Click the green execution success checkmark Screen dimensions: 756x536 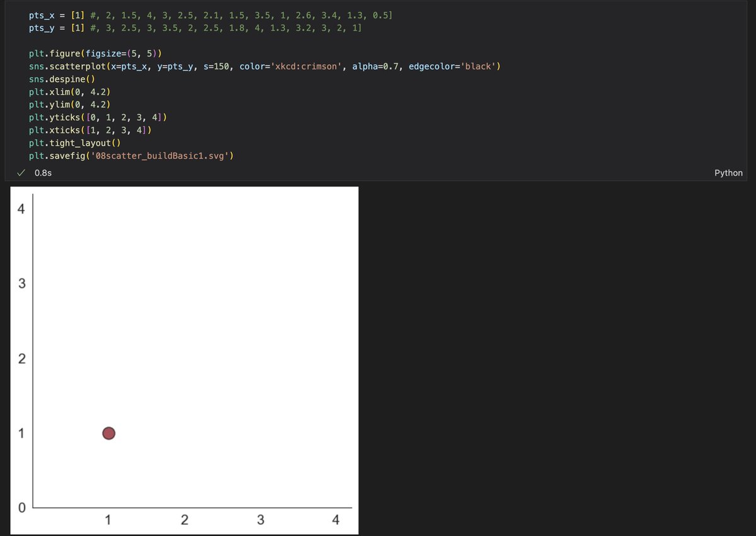click(21, 173)
